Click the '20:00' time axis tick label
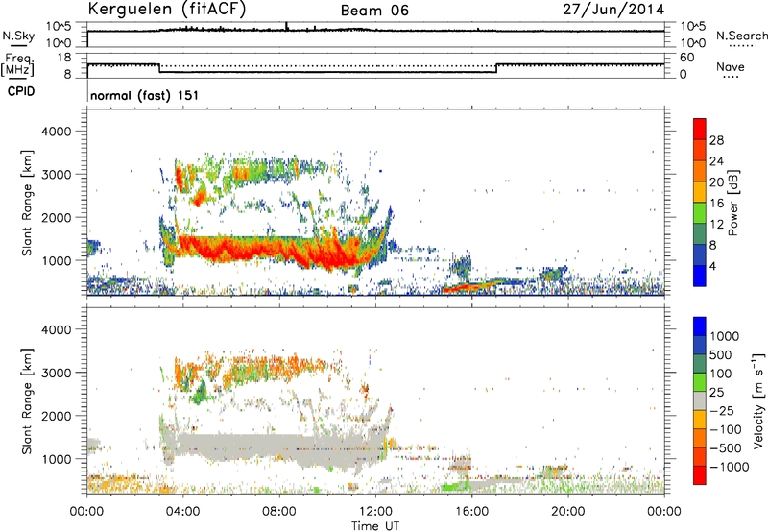The height and width of the screenshot is (532, 768). click(x=567, y=512)
